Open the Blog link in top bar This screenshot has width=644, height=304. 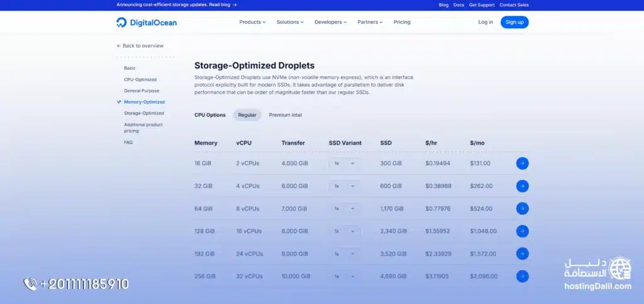click(443, 5)
